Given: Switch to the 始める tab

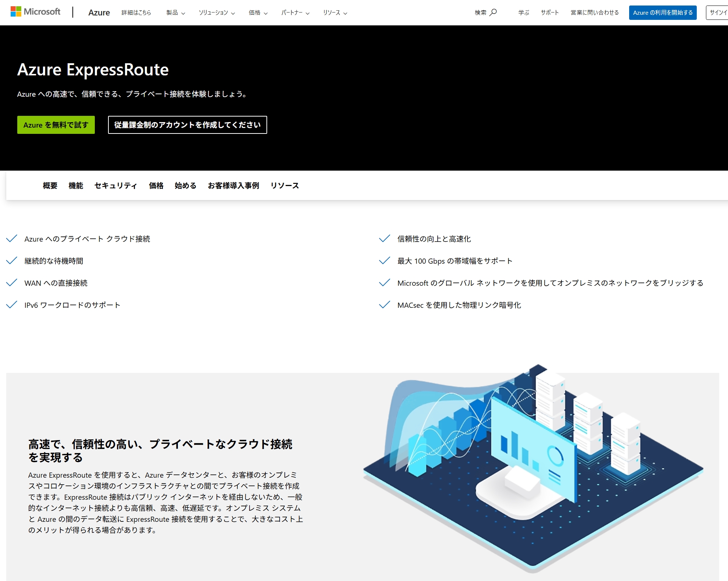Looking at the screenshot, I should pos(186,186).
